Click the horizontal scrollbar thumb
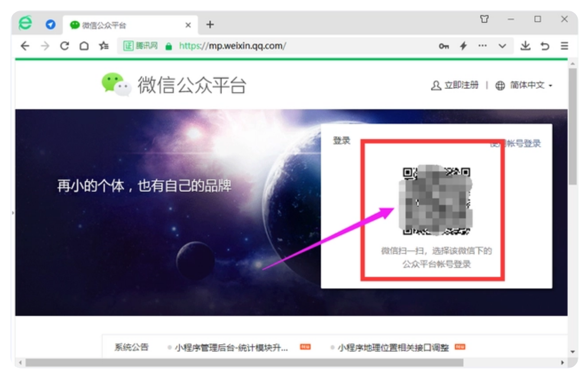The image size is (588, 374). tap(244, 362)
